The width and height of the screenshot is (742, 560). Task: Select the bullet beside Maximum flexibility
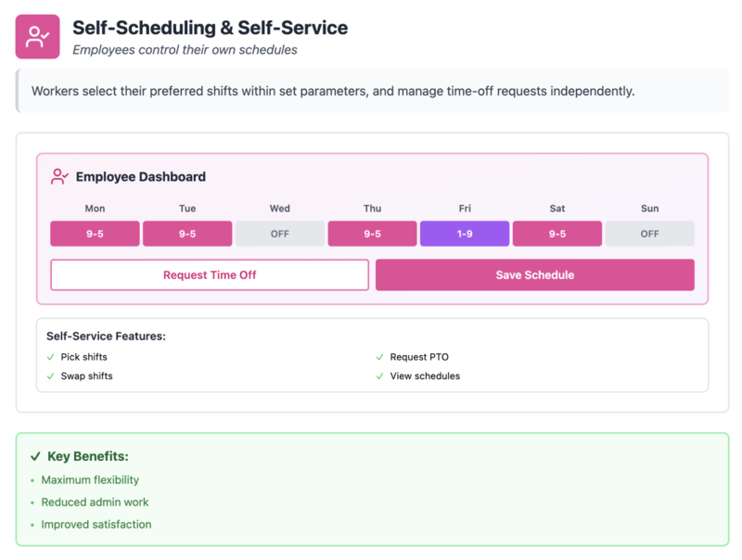coord(31,480)
